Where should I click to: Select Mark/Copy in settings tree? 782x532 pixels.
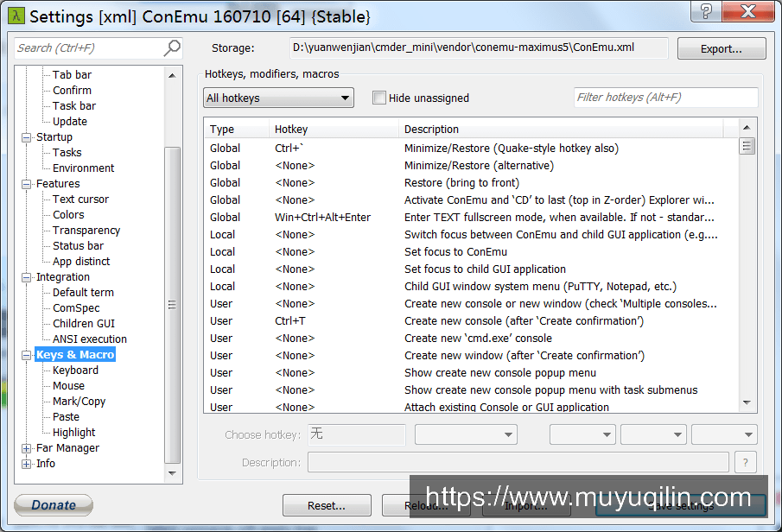point(79,402)
